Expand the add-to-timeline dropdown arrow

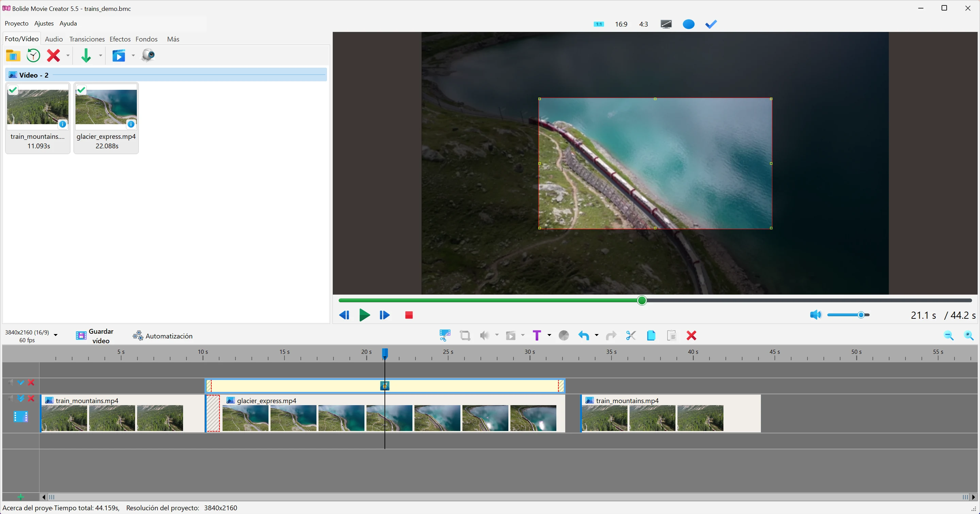point(100,55)
